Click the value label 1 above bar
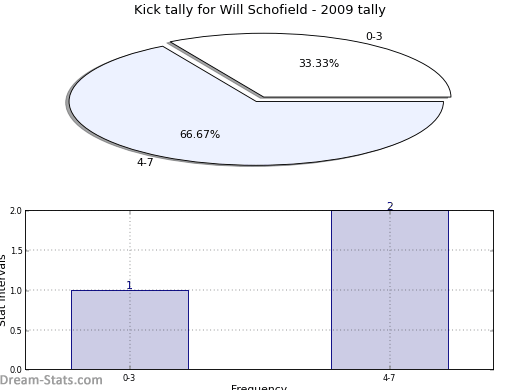The width and height of the screenshot is (520, 390). point(129,285)
